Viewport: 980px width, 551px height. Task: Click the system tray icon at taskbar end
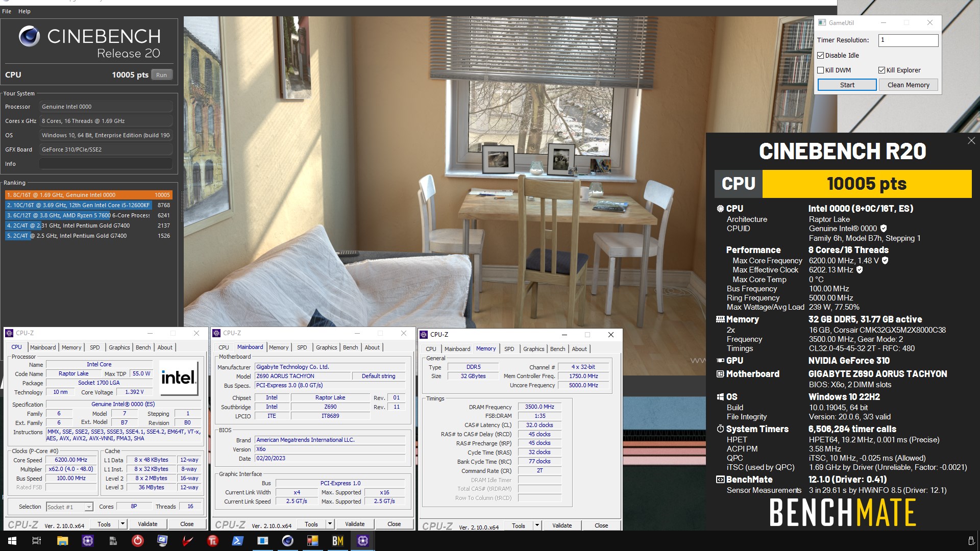point(971,541)
